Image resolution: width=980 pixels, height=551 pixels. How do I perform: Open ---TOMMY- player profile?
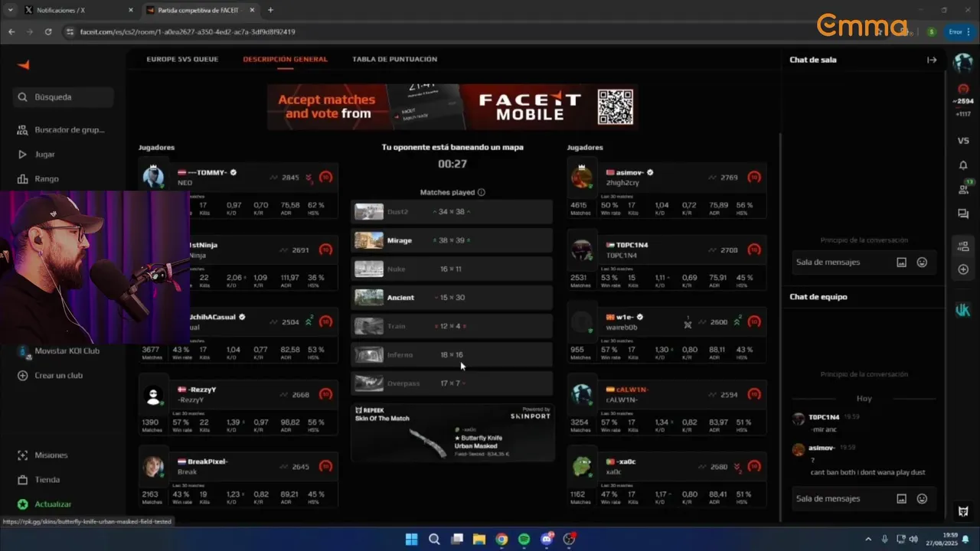tap(207, 173)
